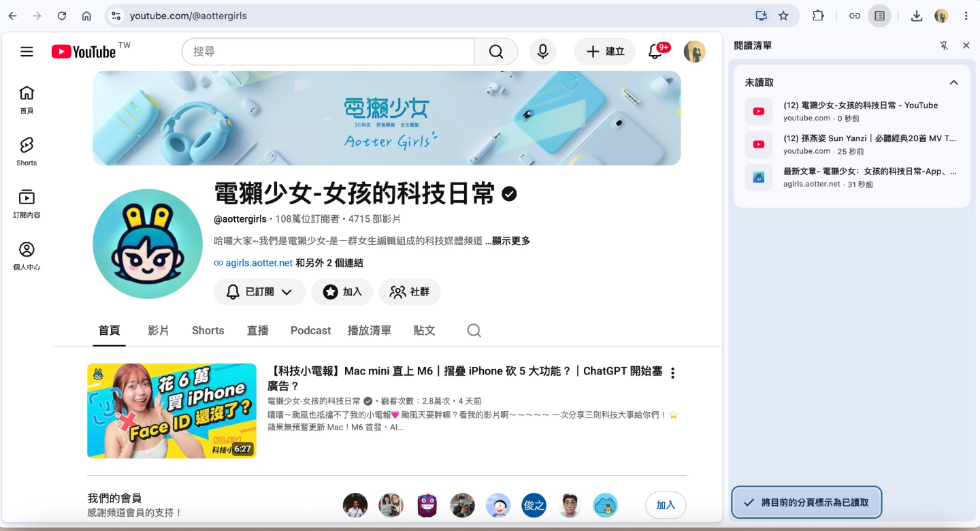The width and height of the screenshot is (980, 531).
Task: Click the 搜尋 search input field
Action: [x=328, y=52]
